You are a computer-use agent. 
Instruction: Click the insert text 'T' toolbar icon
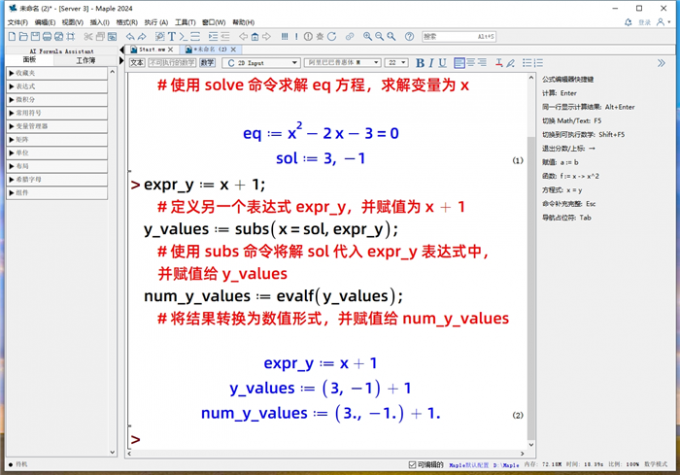point(171,36)
